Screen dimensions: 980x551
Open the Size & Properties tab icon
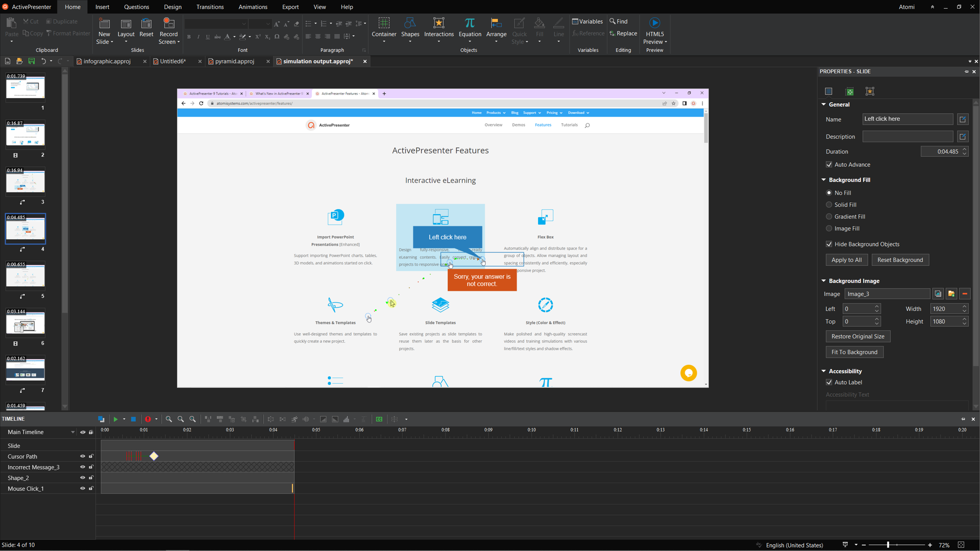pos(849,91)
